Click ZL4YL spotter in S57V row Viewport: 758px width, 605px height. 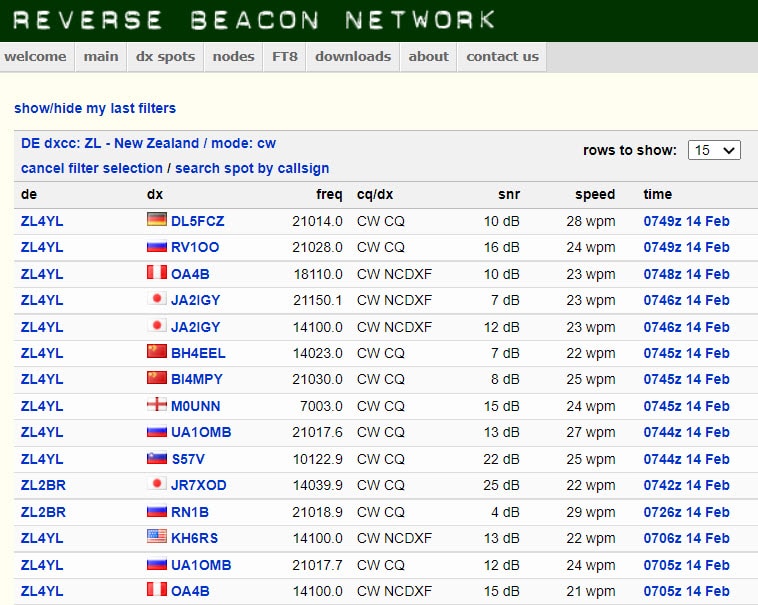click(x=42, y=459)
